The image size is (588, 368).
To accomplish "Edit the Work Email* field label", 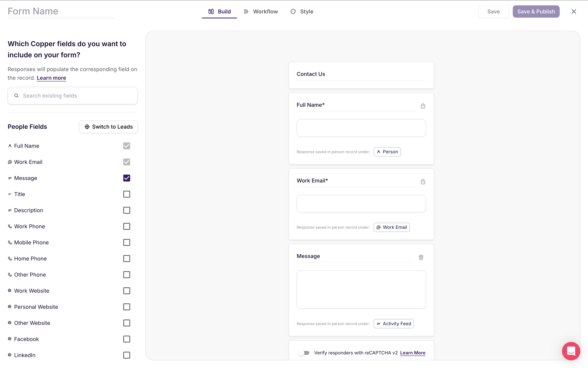I will point(356,181).
